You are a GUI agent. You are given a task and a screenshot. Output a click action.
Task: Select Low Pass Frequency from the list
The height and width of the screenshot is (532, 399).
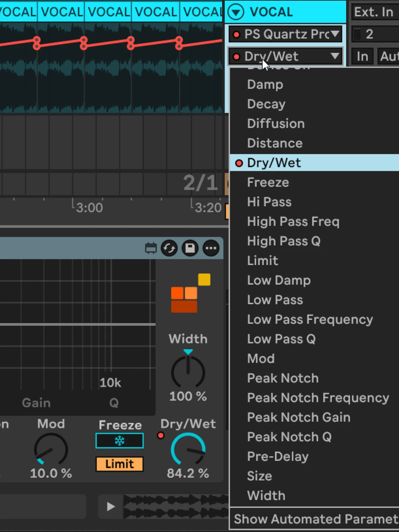coord(310,320)
